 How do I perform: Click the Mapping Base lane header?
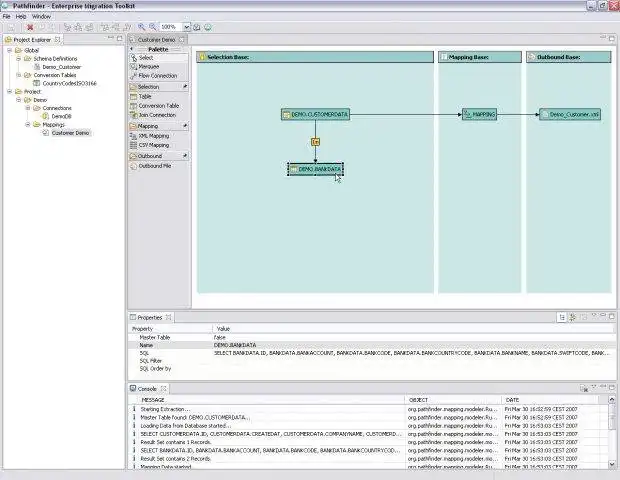480,57
